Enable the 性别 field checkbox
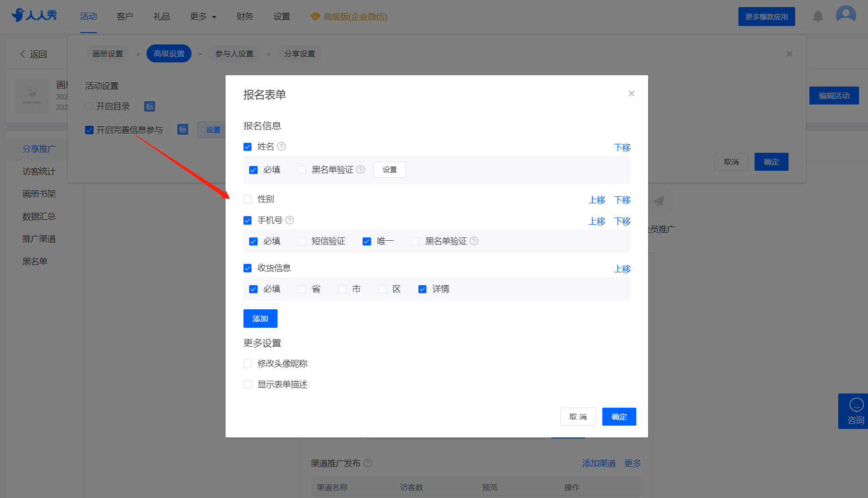Screen dimensions: 868x498 pos(247,199)
